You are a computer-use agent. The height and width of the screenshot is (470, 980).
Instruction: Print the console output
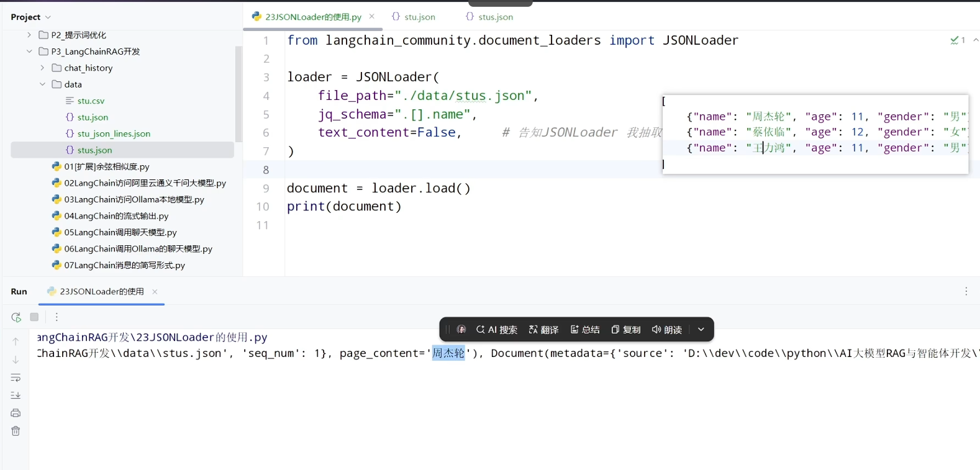pyautogui.click(x=16, y=413)
